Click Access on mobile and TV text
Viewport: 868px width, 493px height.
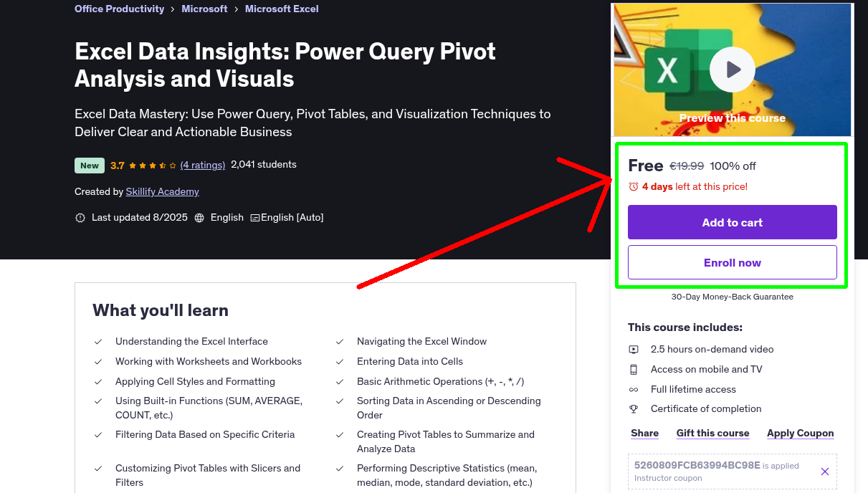(706, 370)
